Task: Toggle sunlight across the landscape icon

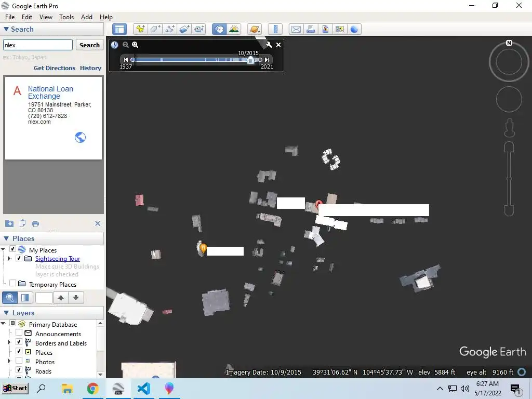Action: pos(234,29)
